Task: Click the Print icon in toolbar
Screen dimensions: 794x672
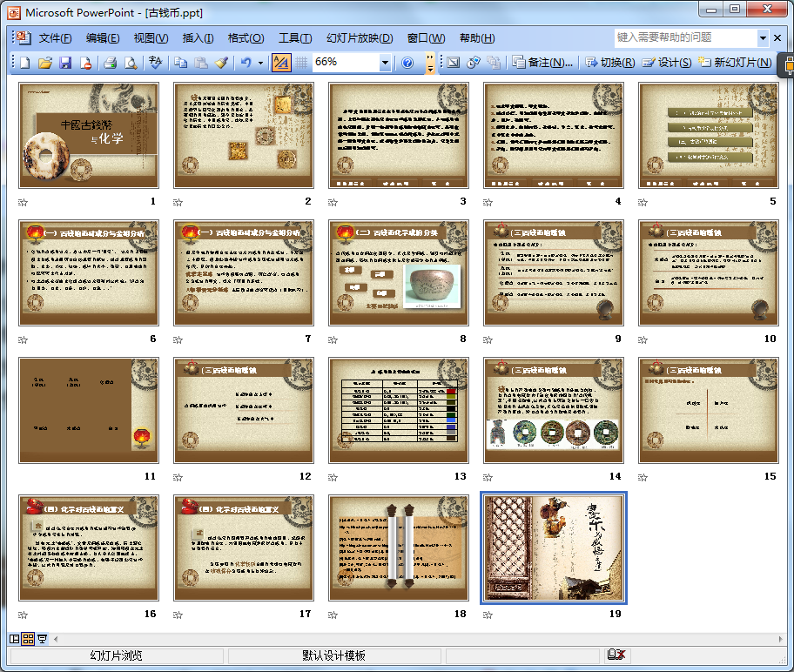Action: coord(110,63)
